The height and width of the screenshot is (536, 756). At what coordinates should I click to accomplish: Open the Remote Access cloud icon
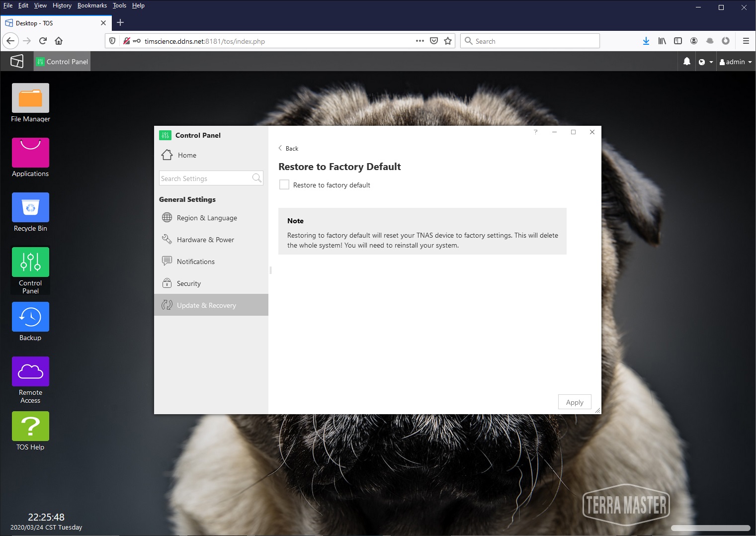coord(30,371)
